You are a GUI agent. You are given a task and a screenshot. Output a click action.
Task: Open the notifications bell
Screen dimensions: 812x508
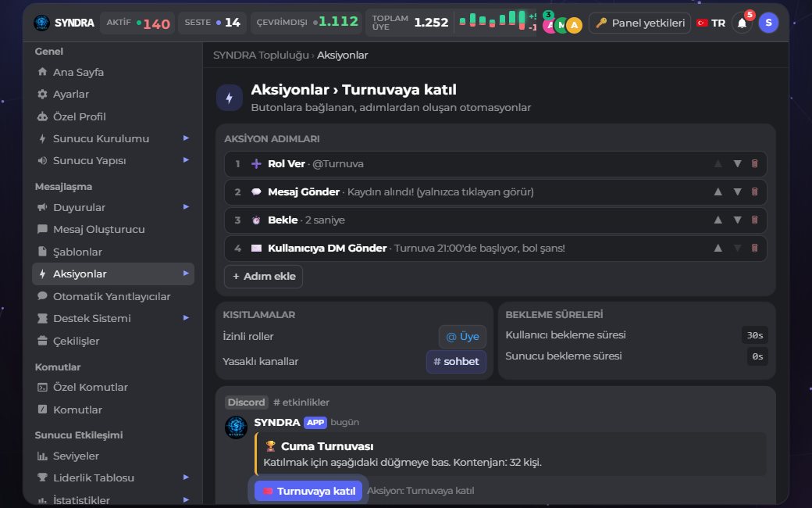point(742,23)
